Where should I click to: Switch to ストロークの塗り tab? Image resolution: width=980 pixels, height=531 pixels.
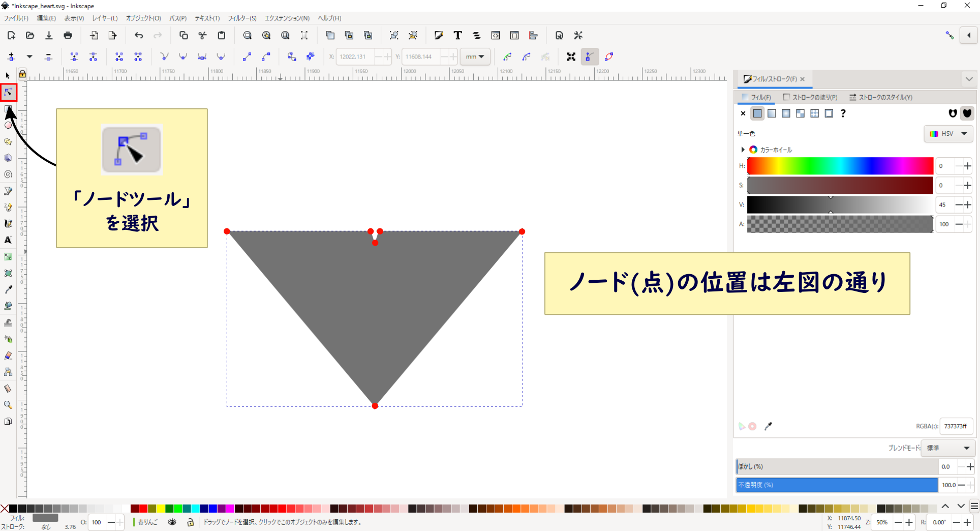[x=810, y=97]
